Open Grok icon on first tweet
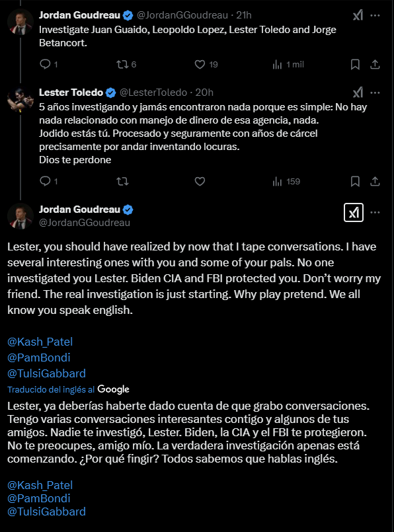The width and height of the screenshot is (394, 532). (358, 15)
